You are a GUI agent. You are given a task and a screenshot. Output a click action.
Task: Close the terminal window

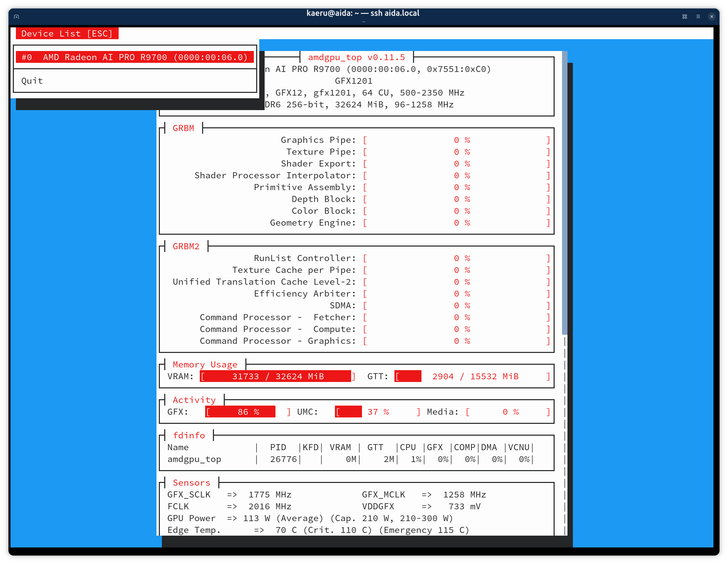[712, 17]
